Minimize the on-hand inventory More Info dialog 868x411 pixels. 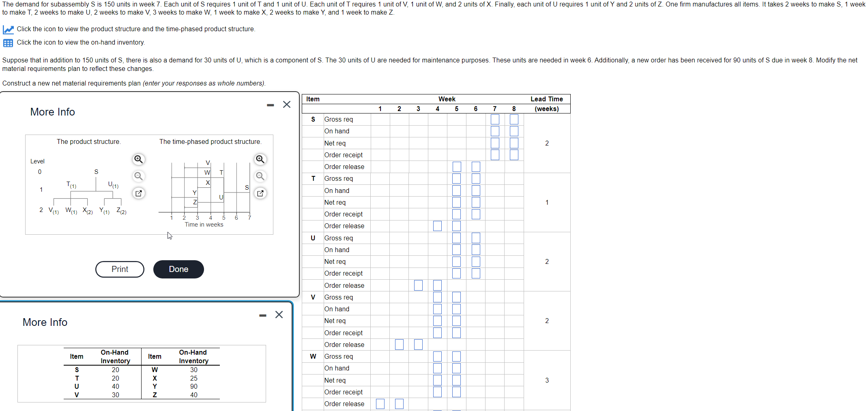263,315
